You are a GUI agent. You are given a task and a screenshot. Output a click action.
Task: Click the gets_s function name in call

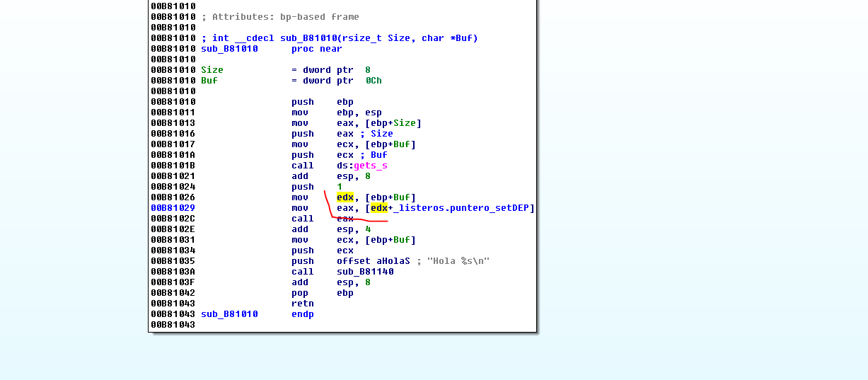pyautogui.click(x=371, y=166)
